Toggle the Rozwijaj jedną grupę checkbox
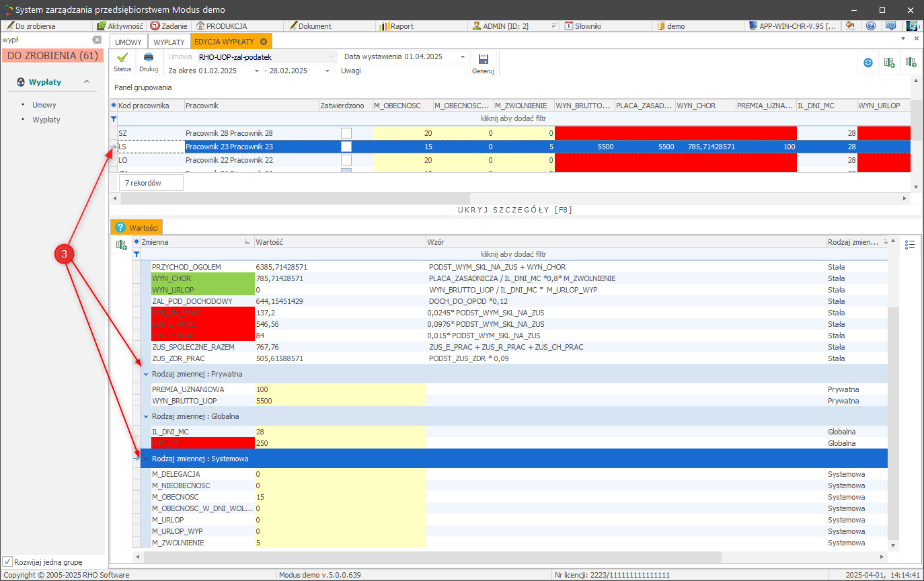 click(x=7, y=561)
